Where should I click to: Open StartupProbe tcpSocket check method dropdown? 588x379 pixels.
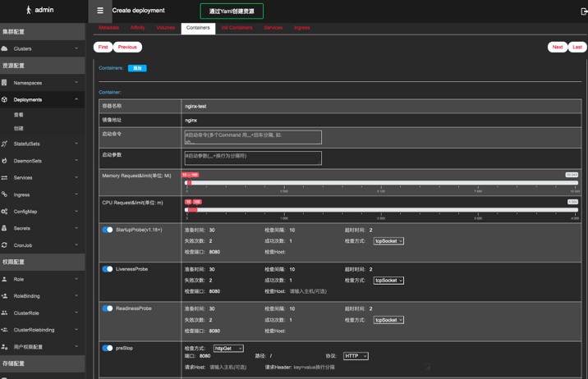click(388, 241)
